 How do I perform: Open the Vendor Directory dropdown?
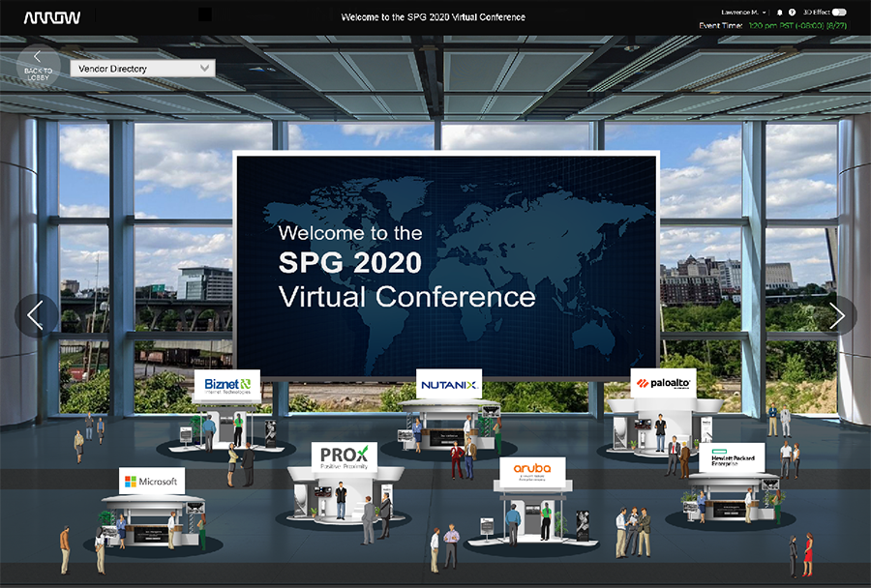[143, 69]
